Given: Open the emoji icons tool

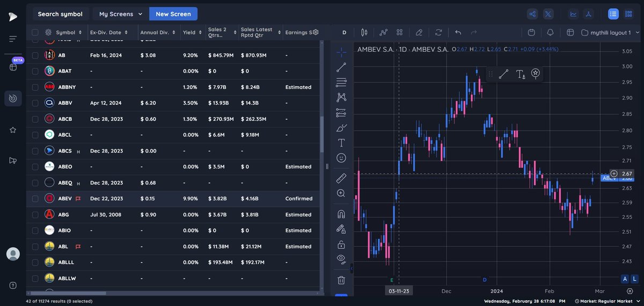Looking at the screenshot, I should 341,158.
